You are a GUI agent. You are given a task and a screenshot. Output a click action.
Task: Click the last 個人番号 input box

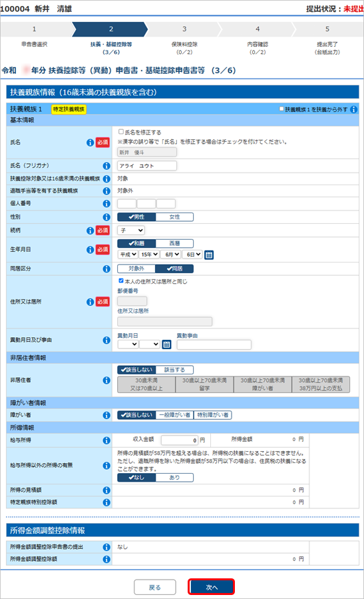[x=166, y=204]
